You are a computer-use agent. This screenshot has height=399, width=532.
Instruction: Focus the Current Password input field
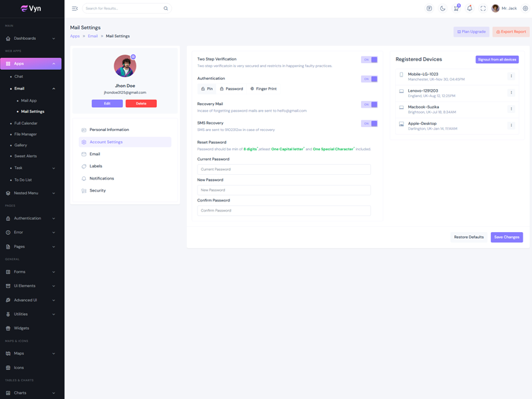(284, 170)
